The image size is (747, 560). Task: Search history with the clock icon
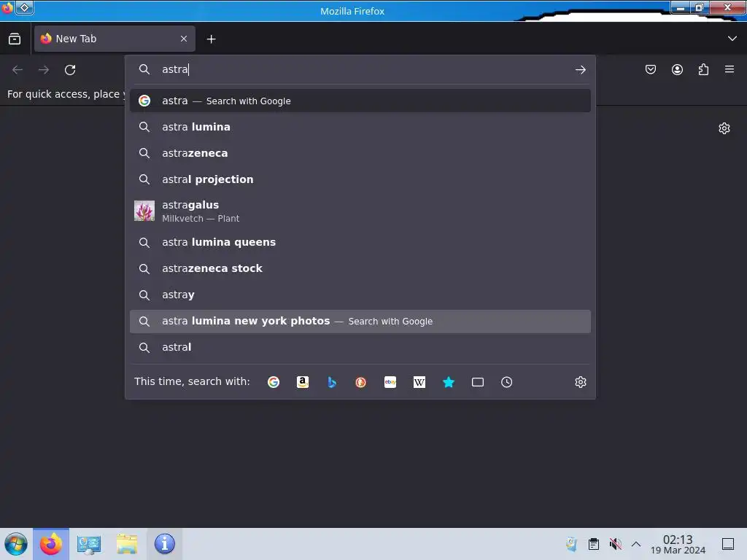pyautogui.click(x=507, y=382)
